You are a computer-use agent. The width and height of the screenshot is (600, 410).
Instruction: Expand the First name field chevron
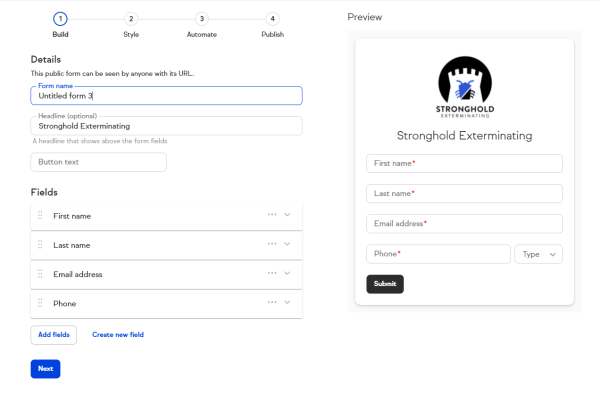coord(287,215)
